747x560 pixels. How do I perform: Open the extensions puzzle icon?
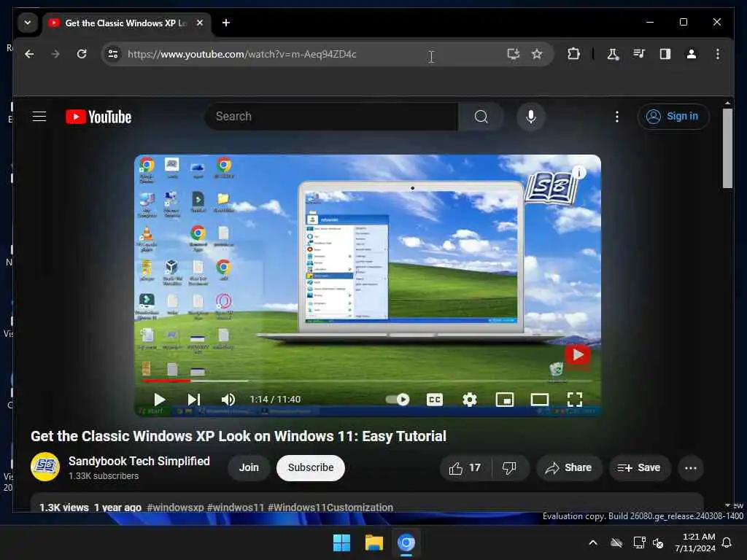pyautogui.click(x=573, y=54)
